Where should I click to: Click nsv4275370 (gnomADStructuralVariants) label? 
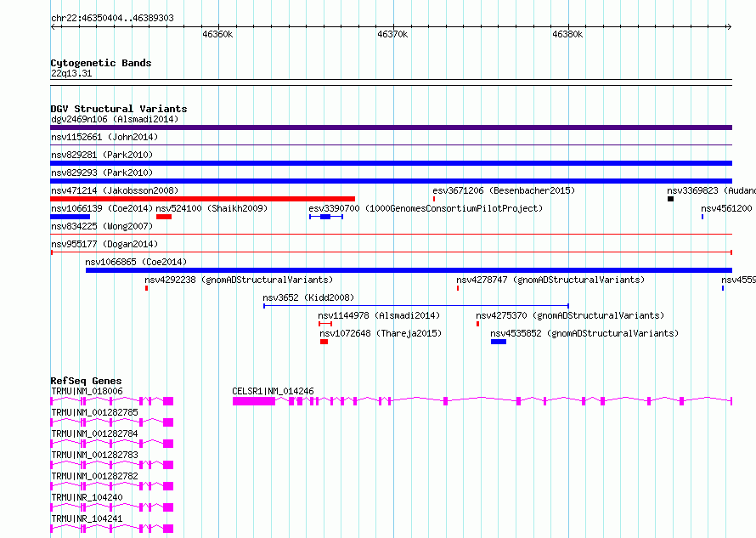[570, 315]
